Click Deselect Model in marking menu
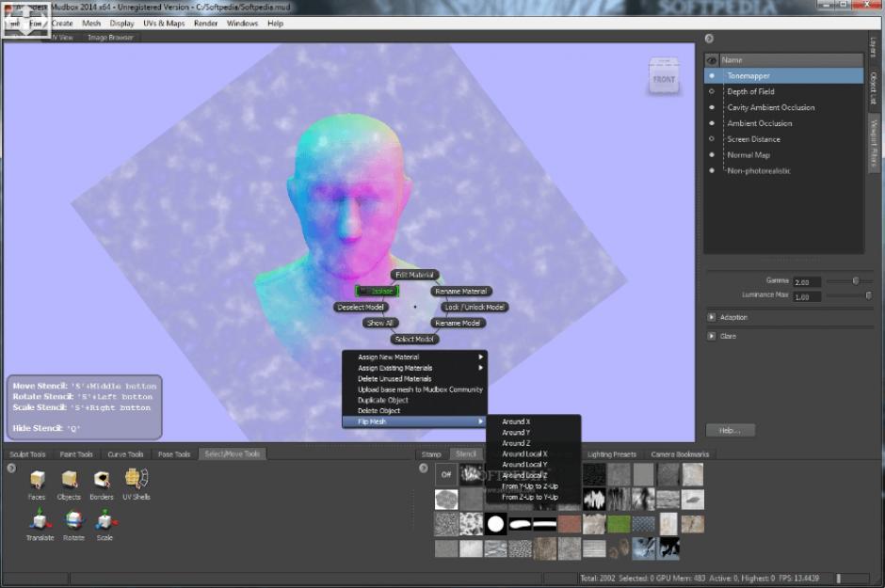 pos(360,307)
